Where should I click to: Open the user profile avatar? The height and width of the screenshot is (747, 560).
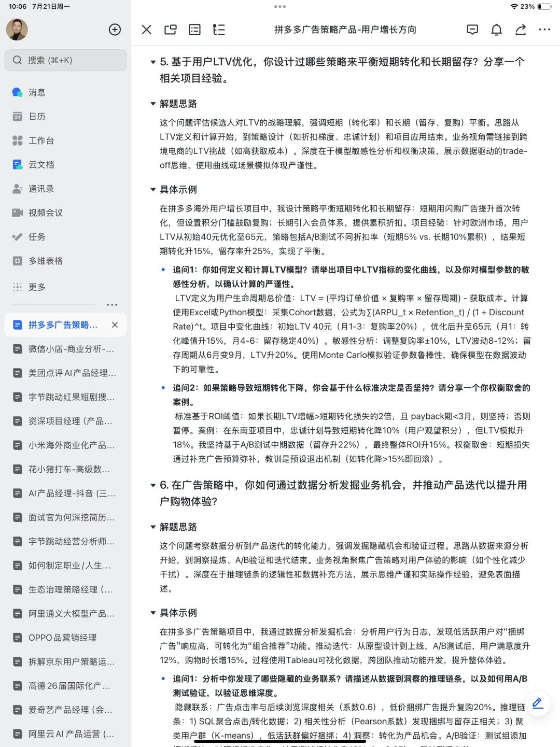pyautogui.click(x=17, y=30)
